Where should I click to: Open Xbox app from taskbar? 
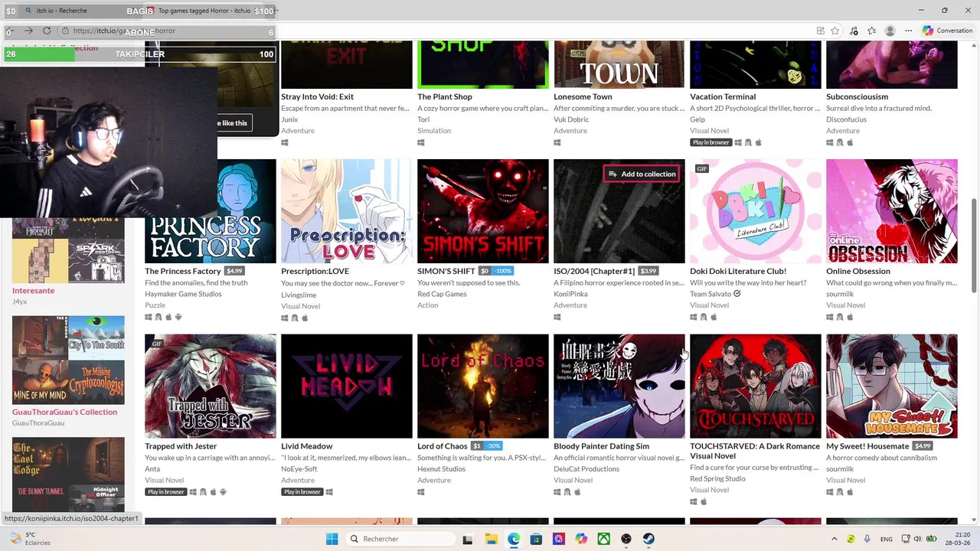click(x=604, y=539)
